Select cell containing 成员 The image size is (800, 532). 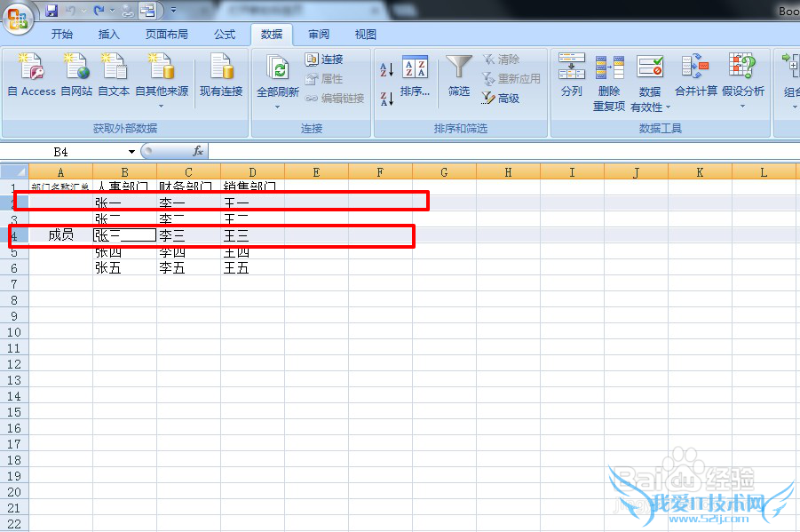tap(60, 234)
